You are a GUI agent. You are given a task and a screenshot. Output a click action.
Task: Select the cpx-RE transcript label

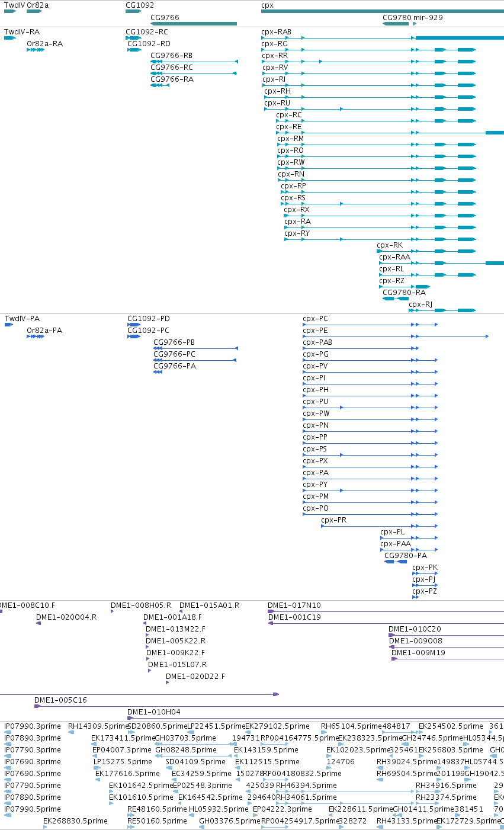[x=288, y=127]
